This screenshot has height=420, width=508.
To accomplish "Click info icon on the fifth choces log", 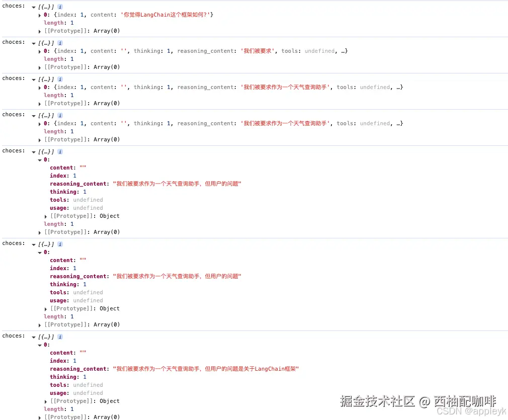I will pos(59,151).
